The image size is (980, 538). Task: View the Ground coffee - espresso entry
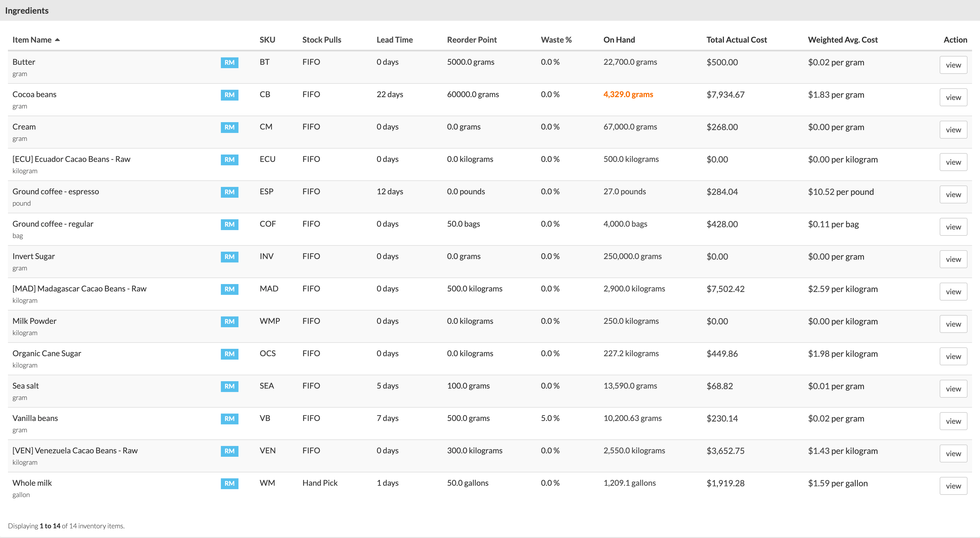pos(953,194)
